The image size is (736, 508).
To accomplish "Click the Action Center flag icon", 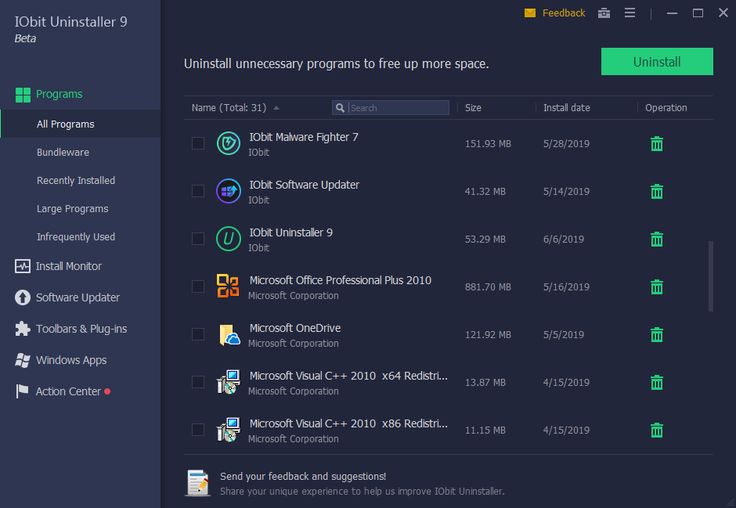I will click(x=22, y=391).
